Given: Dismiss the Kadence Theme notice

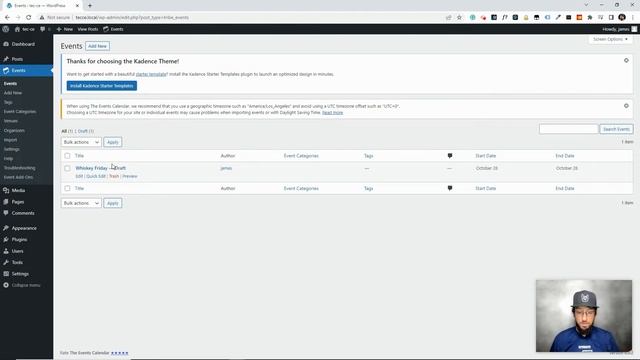Looking at the screenshot, I should click(626, 60).
